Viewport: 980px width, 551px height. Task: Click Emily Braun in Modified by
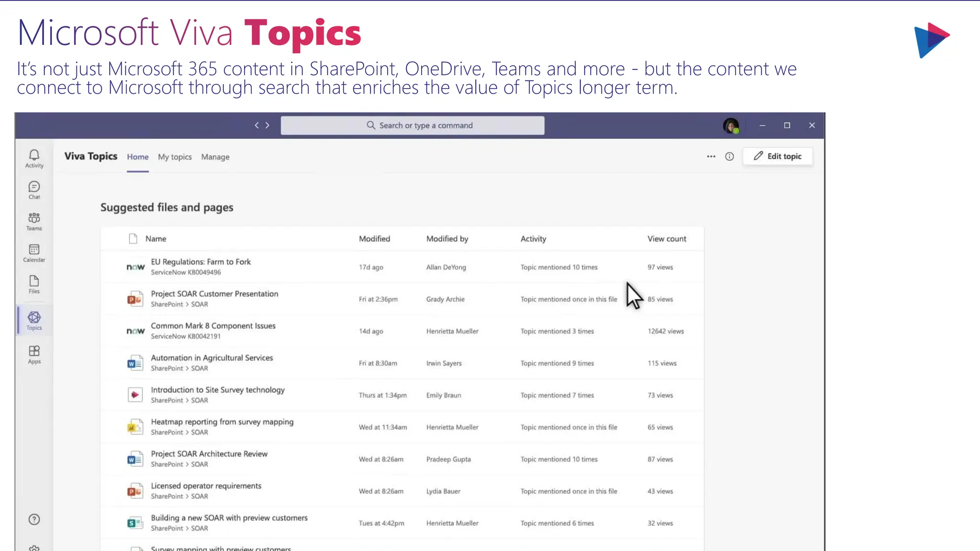444,396
